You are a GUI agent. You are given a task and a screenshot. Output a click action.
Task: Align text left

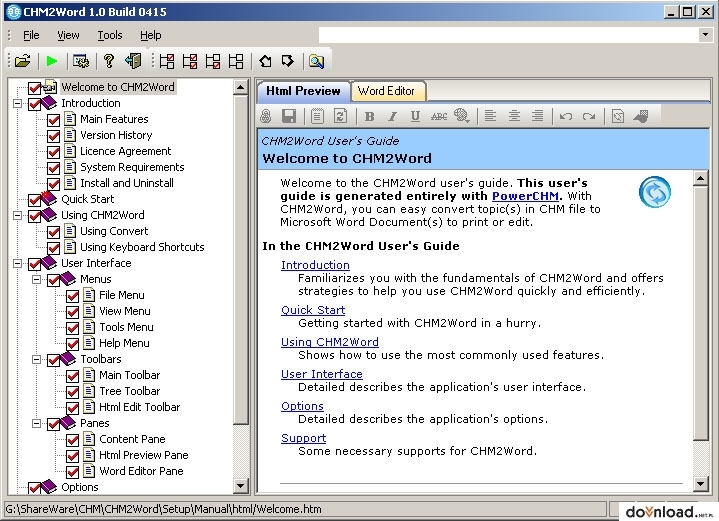point(491,116)
